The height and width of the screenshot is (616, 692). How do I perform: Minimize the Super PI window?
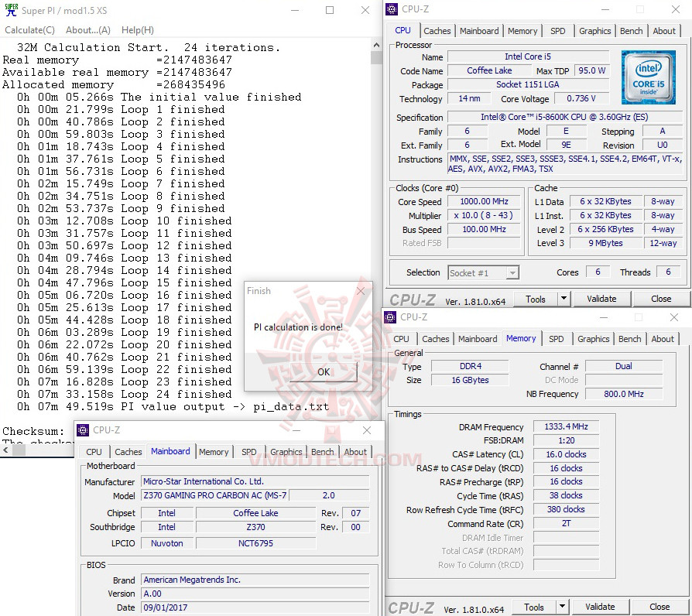(x=295, y=10)
